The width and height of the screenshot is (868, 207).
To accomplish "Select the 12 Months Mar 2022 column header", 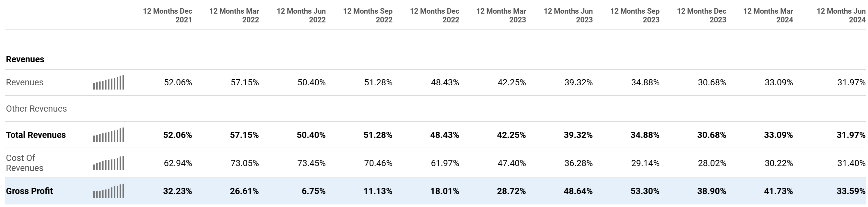I will [234, 16].
